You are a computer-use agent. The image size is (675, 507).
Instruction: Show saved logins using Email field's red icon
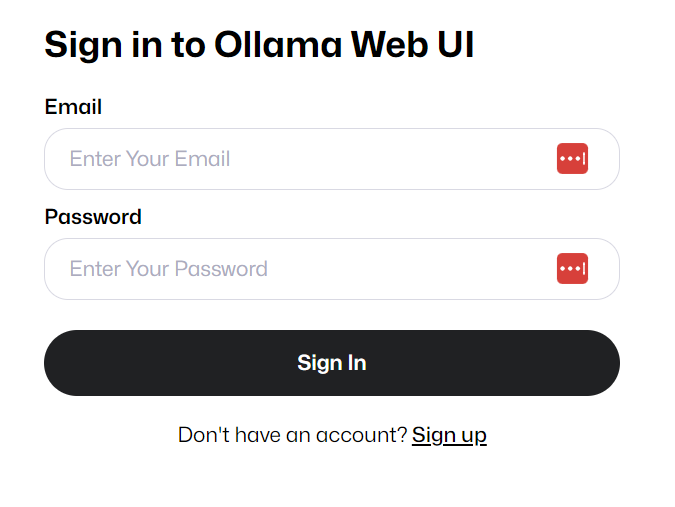(572, 159)
